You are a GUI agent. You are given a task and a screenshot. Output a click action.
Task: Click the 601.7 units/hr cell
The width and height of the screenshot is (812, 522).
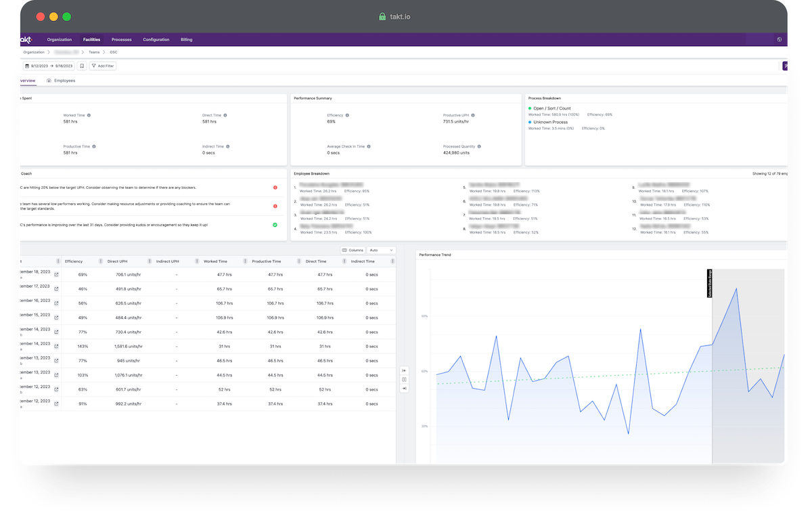[x=129, y=390]
